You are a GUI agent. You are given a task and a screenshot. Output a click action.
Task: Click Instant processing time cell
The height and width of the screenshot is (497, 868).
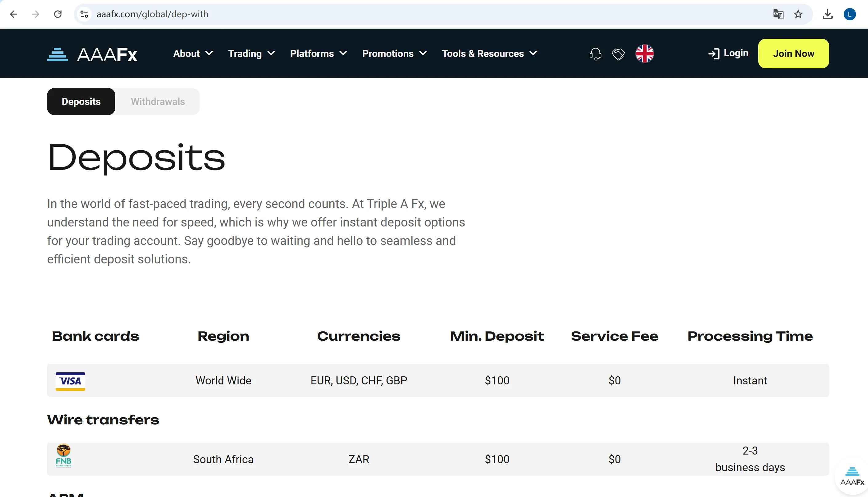pos(750,381)
